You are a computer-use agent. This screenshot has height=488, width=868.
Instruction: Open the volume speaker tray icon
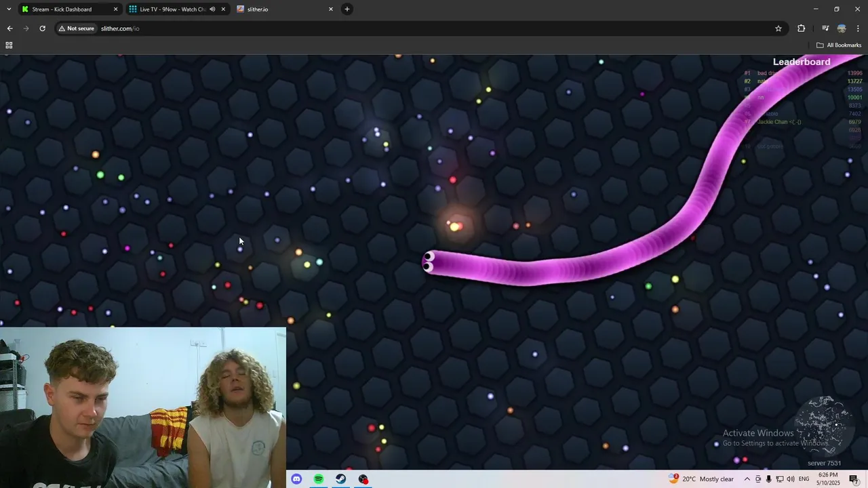pyautogui.click(x=791, y=479)
